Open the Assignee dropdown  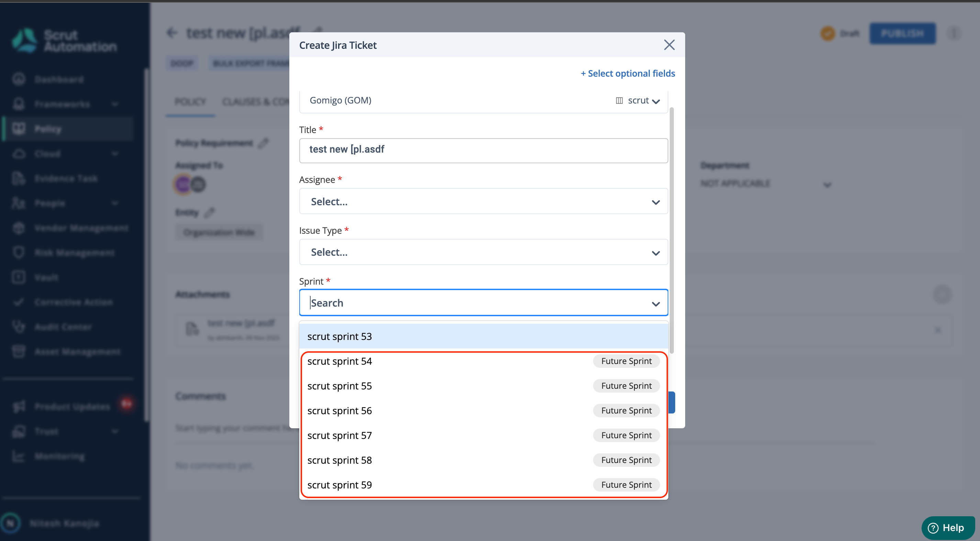[x=483, y=201]
